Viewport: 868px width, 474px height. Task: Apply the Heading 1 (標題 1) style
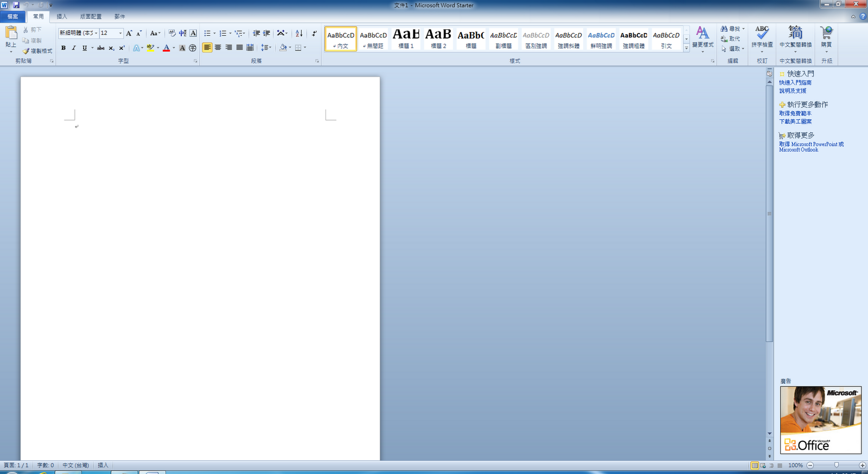(406, 39)
